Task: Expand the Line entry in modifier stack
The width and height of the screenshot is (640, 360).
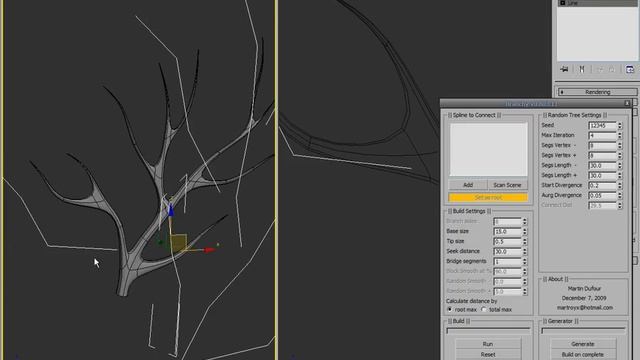Action: click(562, 3)
